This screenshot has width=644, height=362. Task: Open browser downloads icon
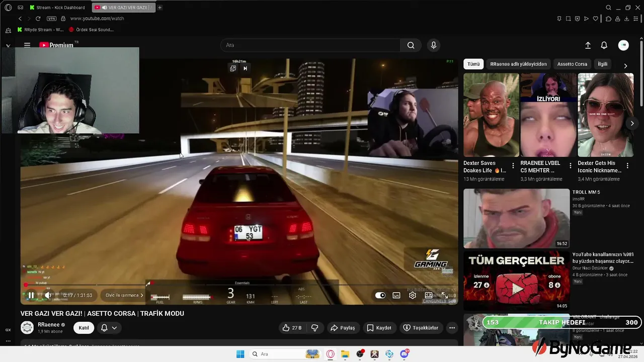pos(626,19)
